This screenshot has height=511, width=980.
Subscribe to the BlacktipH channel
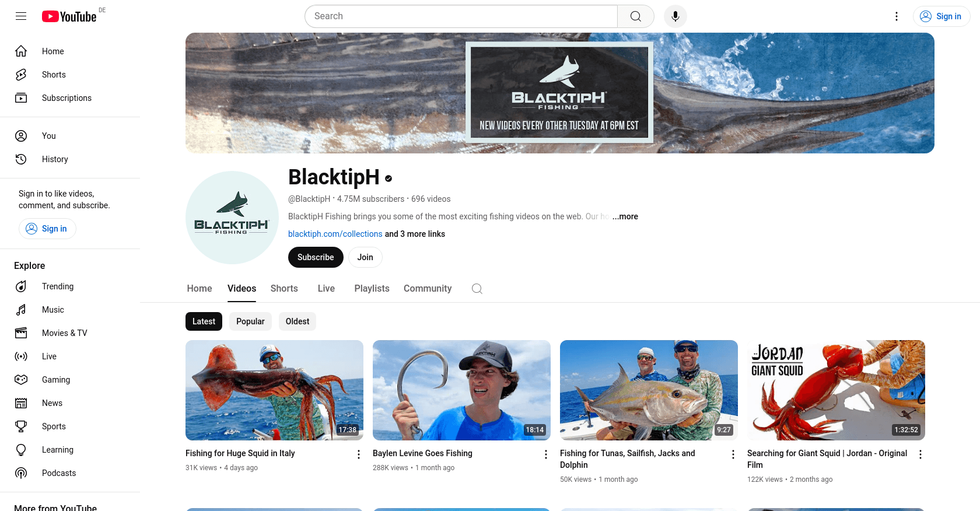click(316, 257)
